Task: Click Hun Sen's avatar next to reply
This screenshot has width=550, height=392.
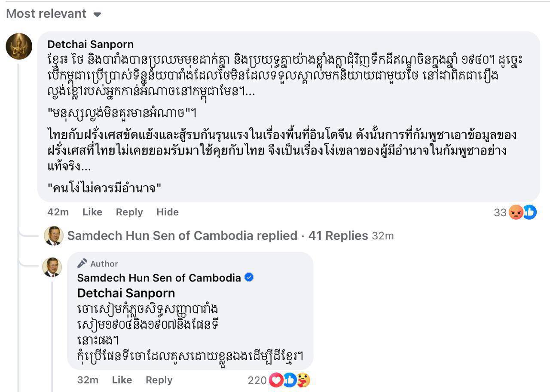Action: pos(52,267)
